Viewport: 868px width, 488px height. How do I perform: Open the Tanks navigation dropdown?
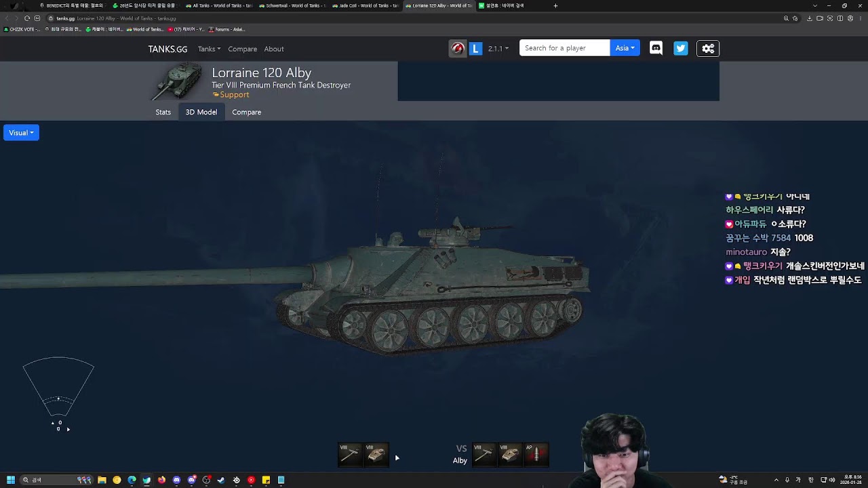pos(209,49)
